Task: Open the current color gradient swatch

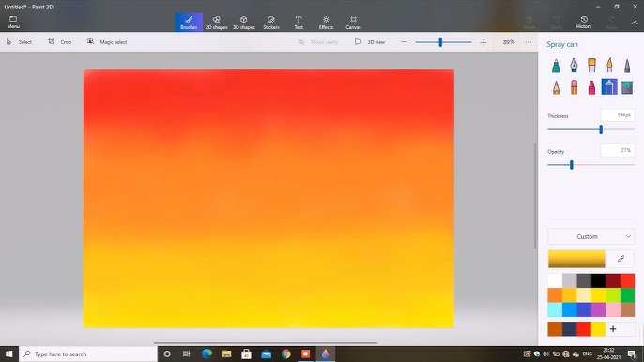Action: [576, 259]
